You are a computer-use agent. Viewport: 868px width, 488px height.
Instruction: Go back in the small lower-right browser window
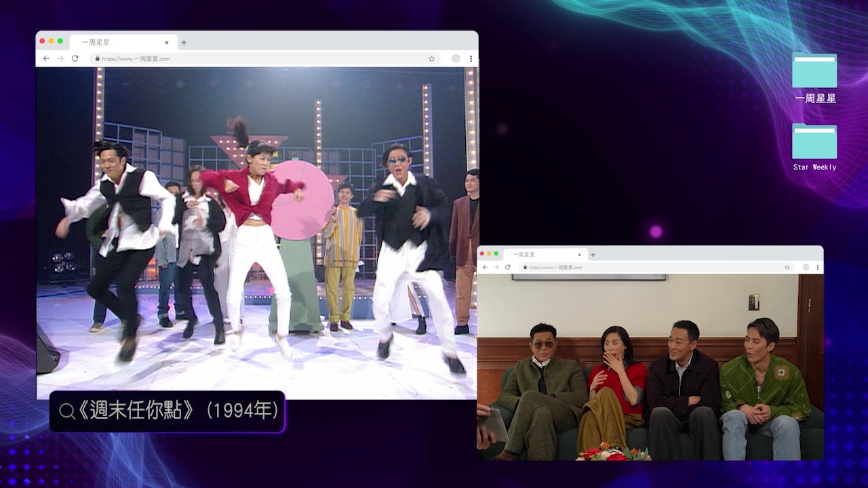[485, 267]
